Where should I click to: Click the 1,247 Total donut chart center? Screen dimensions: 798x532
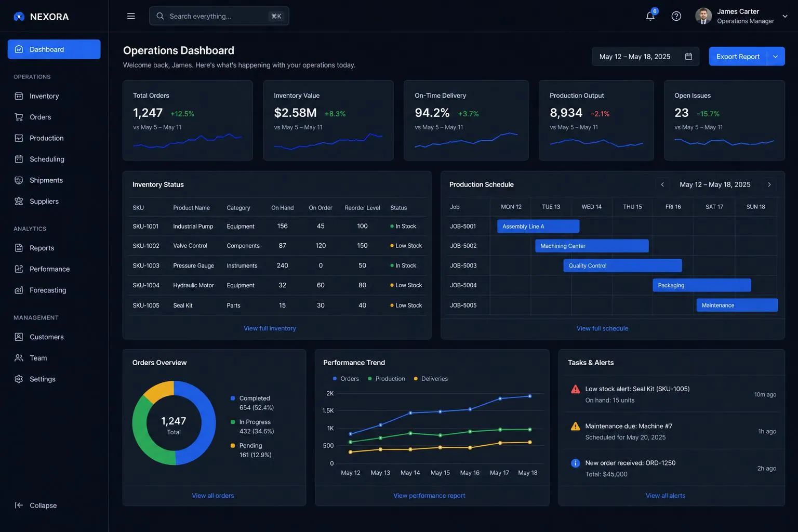pyautogui.click(x=174, y=425)
